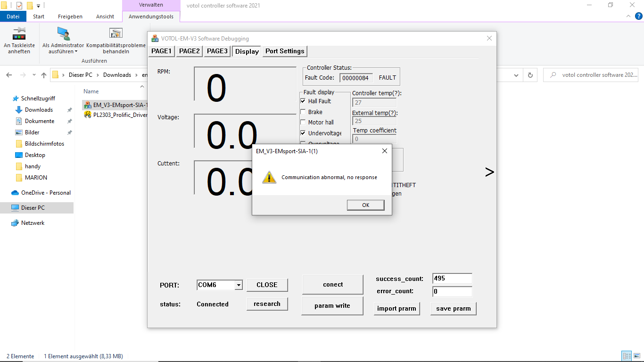This screenshot has width=644, height=362.
Task: Click the success_count input field
Action: click(x=452, y=279)
